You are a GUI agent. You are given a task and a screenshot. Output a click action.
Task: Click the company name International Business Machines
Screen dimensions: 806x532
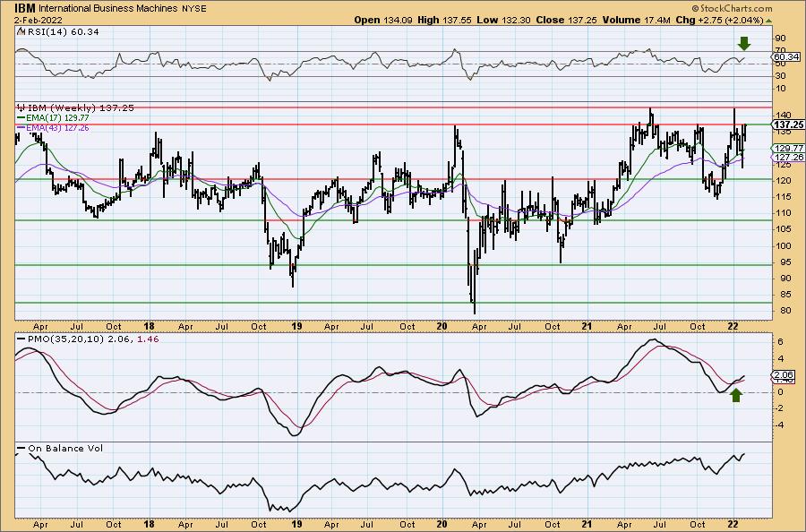pyautogui.click(x=108, y=9)
